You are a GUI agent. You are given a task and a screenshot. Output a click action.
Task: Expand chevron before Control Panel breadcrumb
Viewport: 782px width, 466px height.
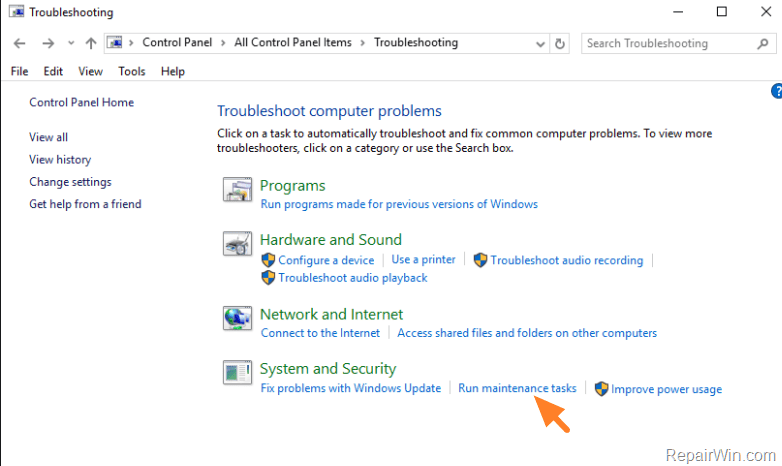click(x=131, y=43)
